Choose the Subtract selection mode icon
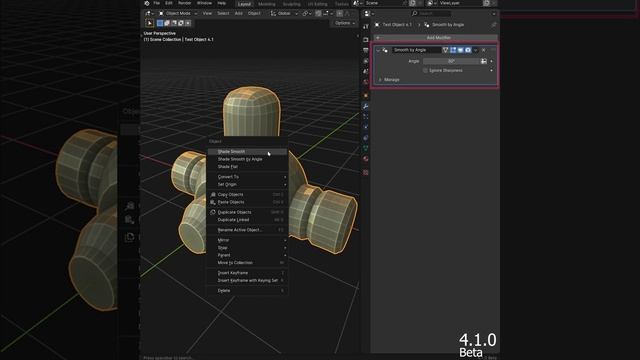Viewport: 640px width, 360px height. click(x=174, y=23)
